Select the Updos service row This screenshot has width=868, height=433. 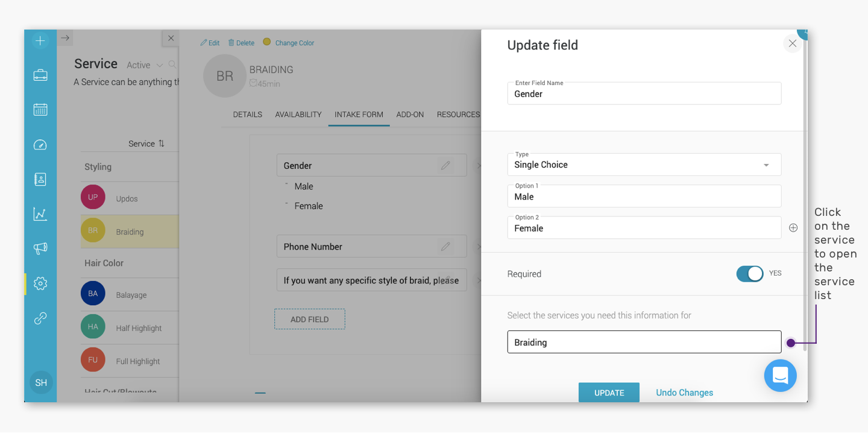click(x=130, y=198)
